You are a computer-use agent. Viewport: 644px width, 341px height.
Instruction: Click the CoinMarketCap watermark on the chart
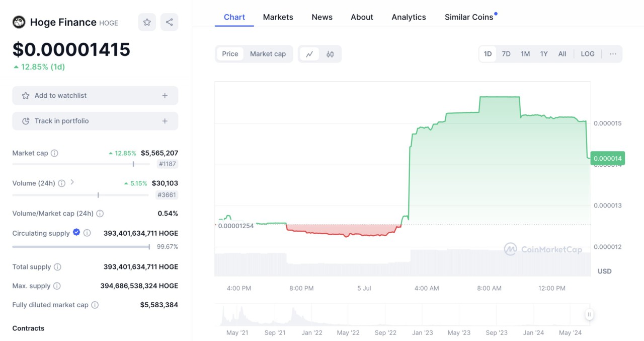(543, 249)
